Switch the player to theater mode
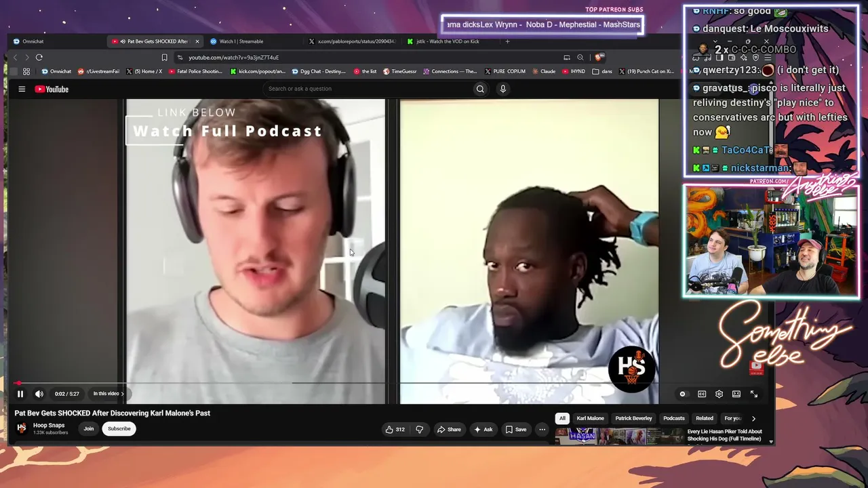 pos(736,394)
